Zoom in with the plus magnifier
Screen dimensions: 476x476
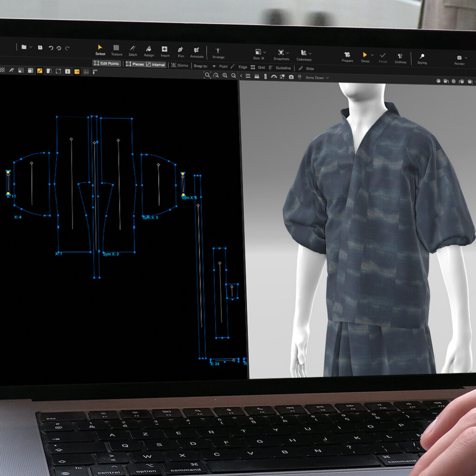(225, 75)
